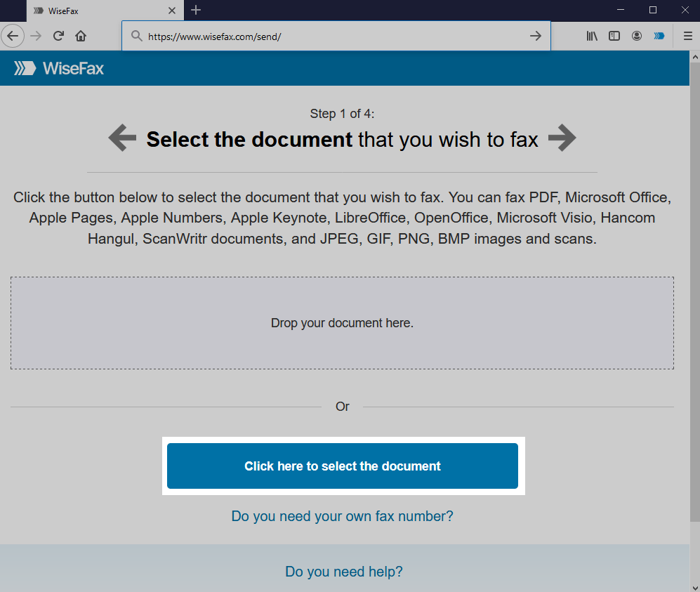Close the WiseFax tab
The image size is (700, 592).
[x=172, y=11]
